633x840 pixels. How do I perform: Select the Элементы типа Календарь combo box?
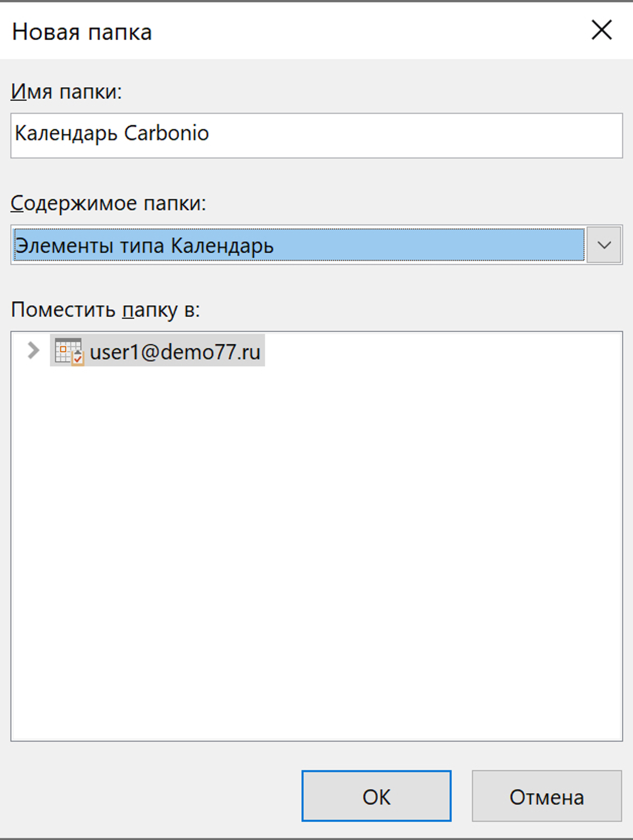pos(299,246)
